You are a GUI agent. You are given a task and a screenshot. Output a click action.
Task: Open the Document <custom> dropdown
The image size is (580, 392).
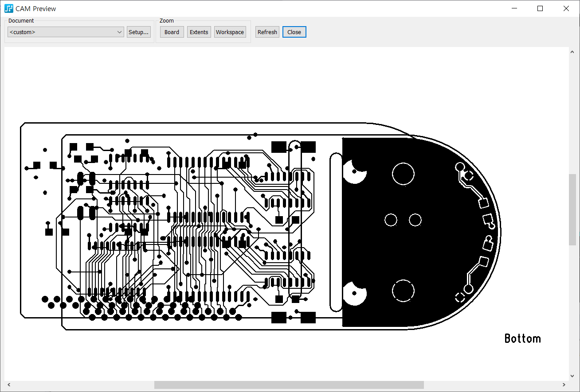tap(66, 32)
